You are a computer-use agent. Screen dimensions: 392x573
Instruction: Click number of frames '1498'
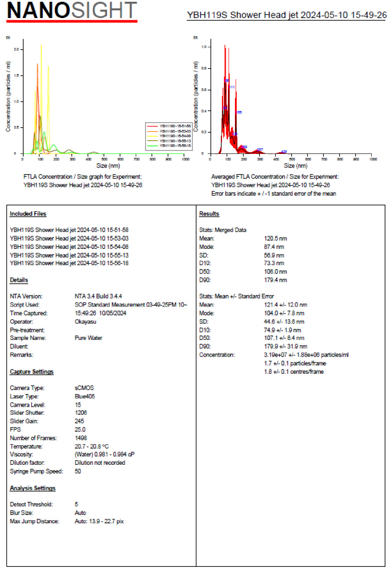pos(81,438)
